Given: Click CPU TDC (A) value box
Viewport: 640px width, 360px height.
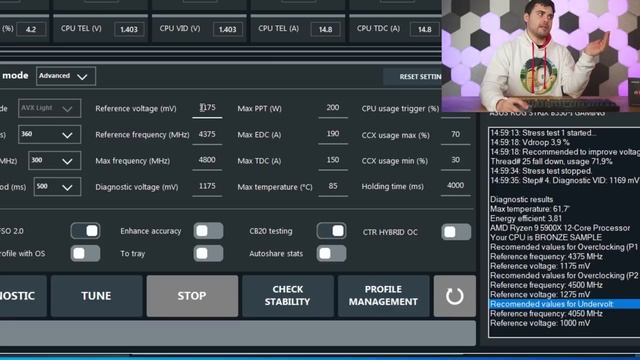Looking at the screenshot, I should (x=424, y=29).
